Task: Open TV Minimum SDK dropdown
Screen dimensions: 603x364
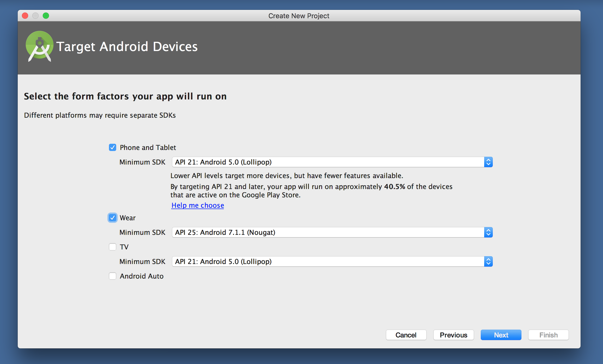Action: tap(332, 261)
